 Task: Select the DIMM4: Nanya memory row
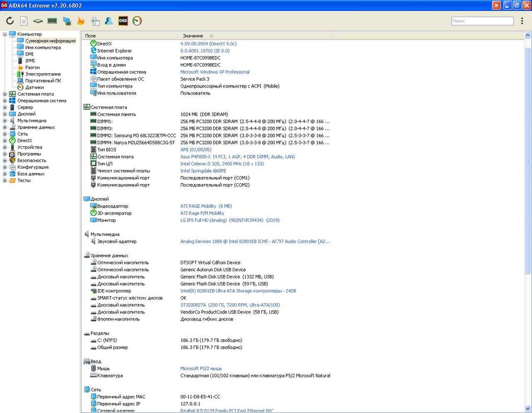[207, 143]
